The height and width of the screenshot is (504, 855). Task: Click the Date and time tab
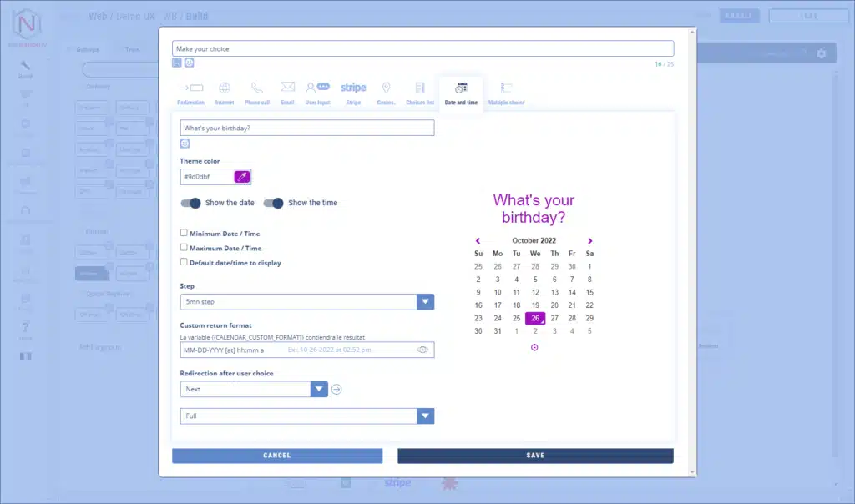pyautogui.click(x=461, y=93)
